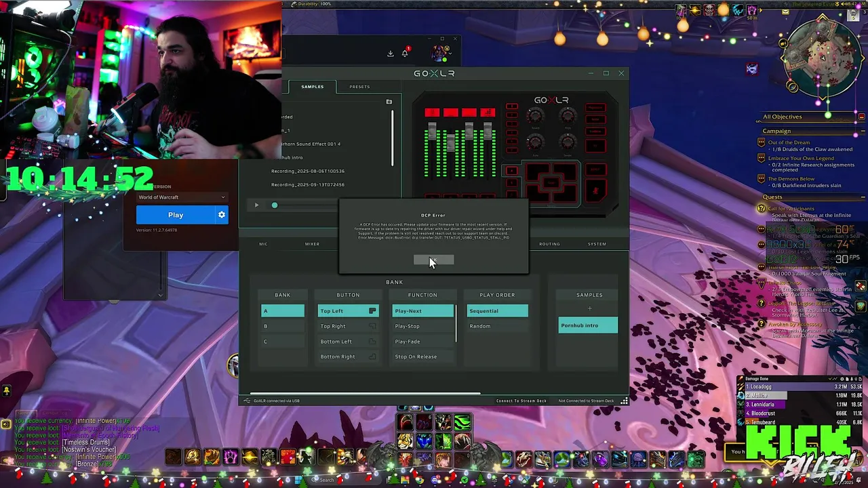This screenshot has width=868, height=488.
Task: Collapse the All Objectives tracker
Action: click(861, 117)
